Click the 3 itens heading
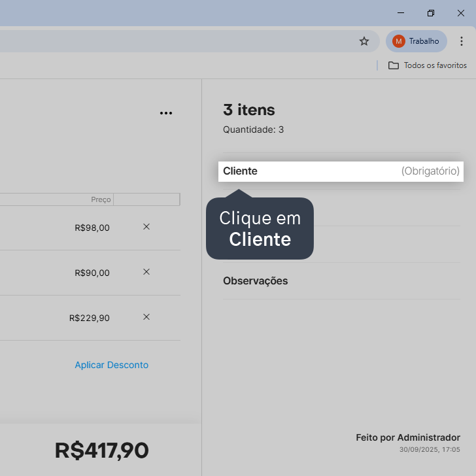Viewport: 476px width, 476px height. (x=249, y=110)
